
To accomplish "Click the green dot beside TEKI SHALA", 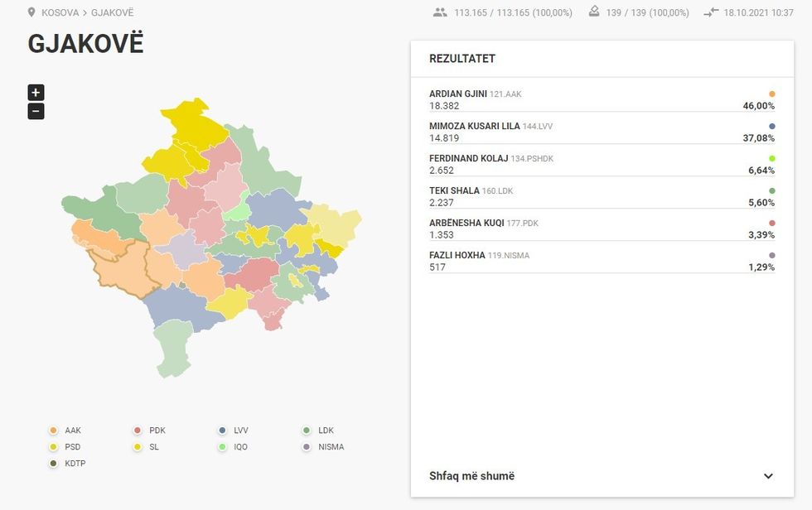I will point(772,190).
